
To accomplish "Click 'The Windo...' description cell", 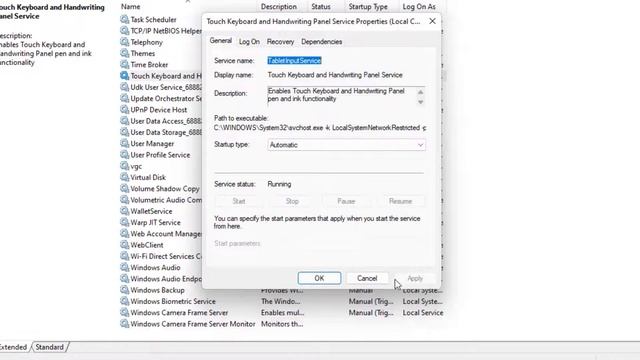I will (280, 301).
